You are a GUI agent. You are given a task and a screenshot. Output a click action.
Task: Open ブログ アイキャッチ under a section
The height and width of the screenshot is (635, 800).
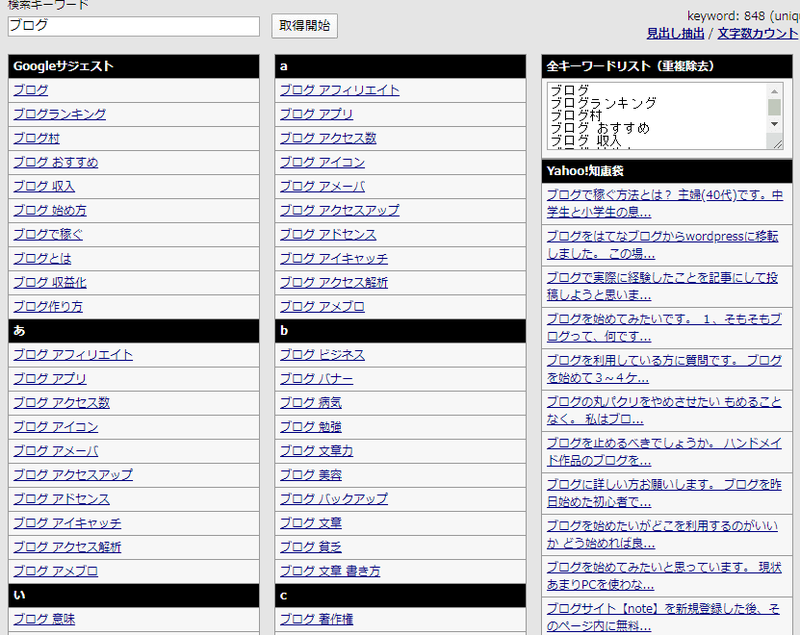point(334,259)
